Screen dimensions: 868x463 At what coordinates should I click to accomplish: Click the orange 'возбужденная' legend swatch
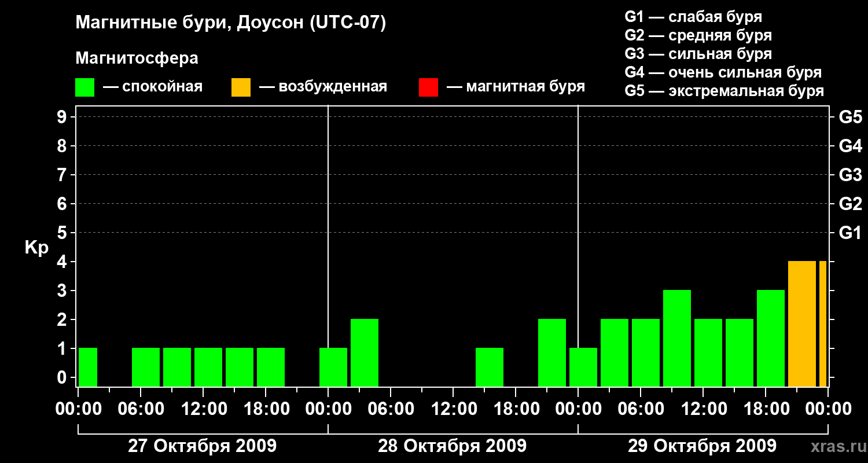click(241, 87)
